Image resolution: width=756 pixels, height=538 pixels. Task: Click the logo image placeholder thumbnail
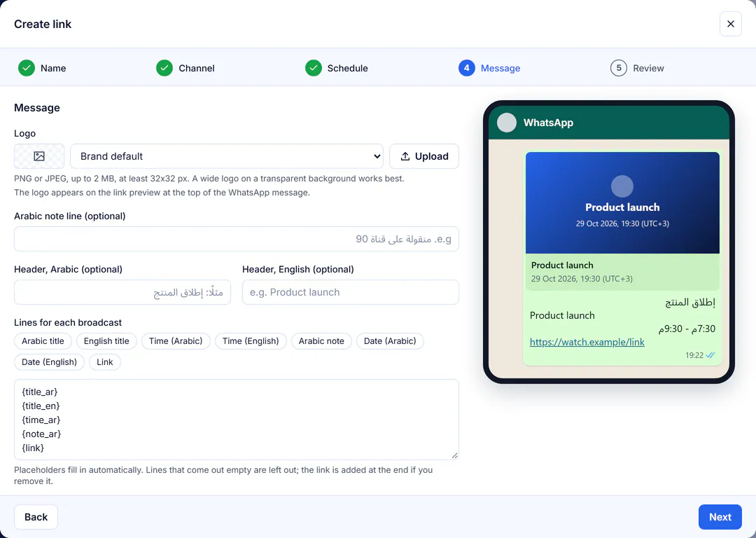39,156
